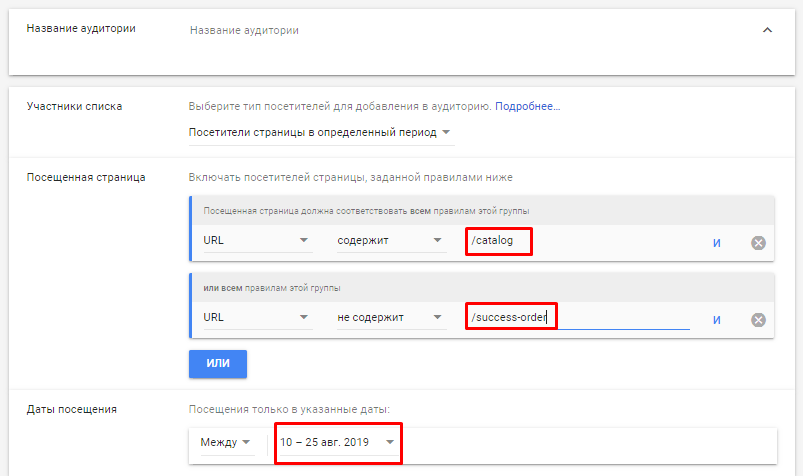The image size is (803, 476).
Task: Click the 'Участники списка' section label
Action: [x=74, y=106]
